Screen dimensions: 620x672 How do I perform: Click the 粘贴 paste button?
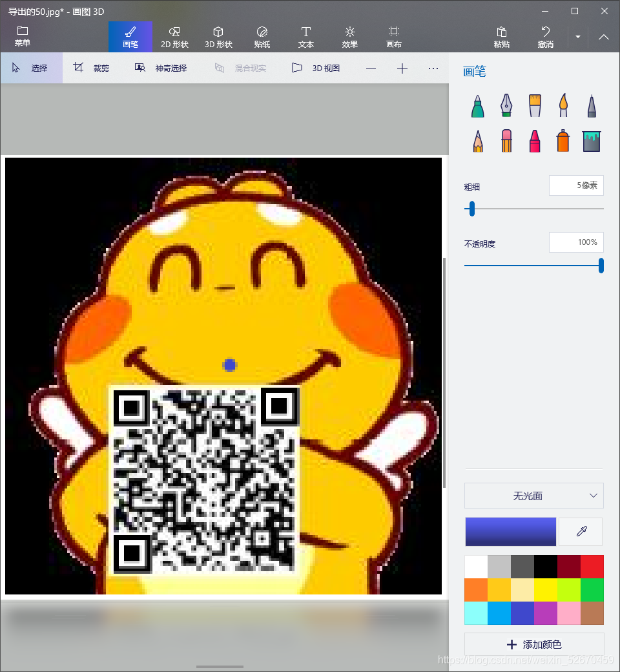click(501, 37)
